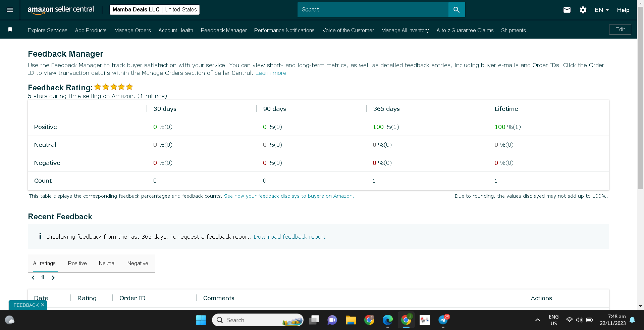Open Feedback Manager menu item
Screen dimensions: 644x330
click(x=224, y=30)
